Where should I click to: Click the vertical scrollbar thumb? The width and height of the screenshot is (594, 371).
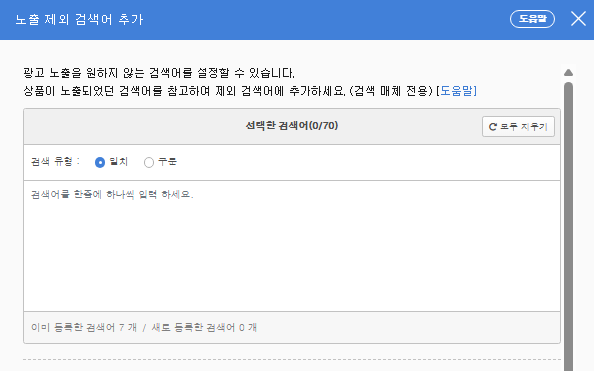pos(568,226)
